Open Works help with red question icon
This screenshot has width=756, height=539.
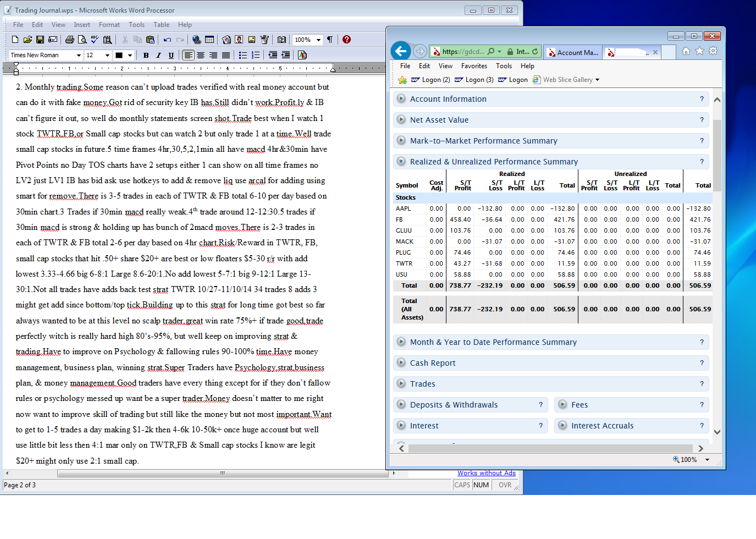pyautogui.click(x=346, y=40)
